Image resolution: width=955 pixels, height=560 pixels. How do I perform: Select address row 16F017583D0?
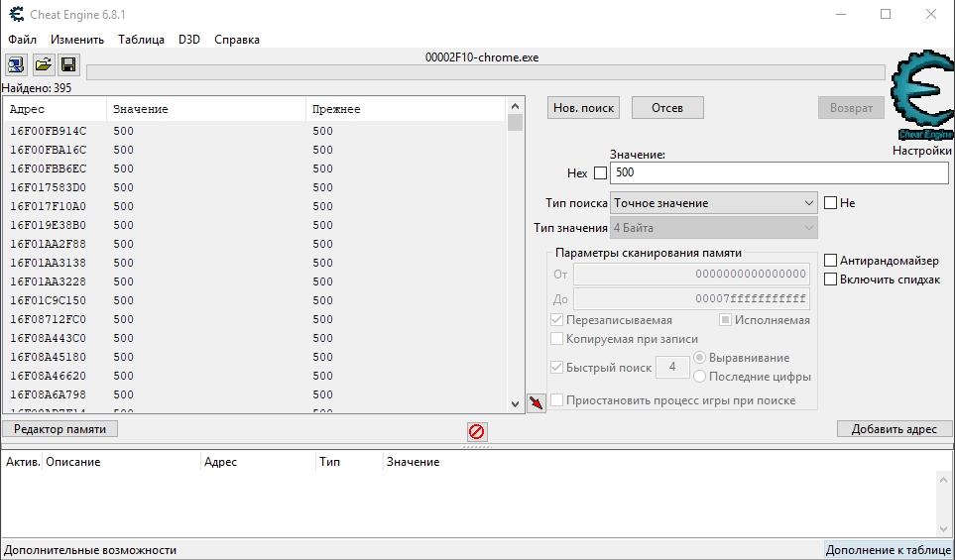255,187
